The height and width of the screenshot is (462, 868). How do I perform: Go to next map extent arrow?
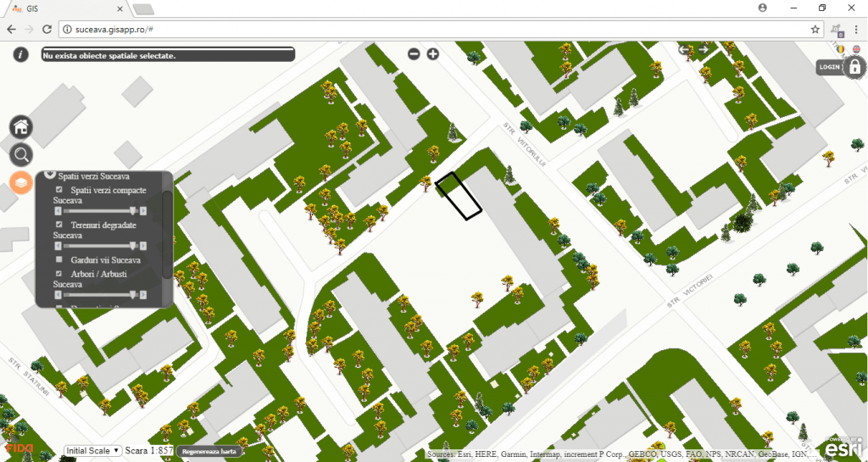coord(703,49)
